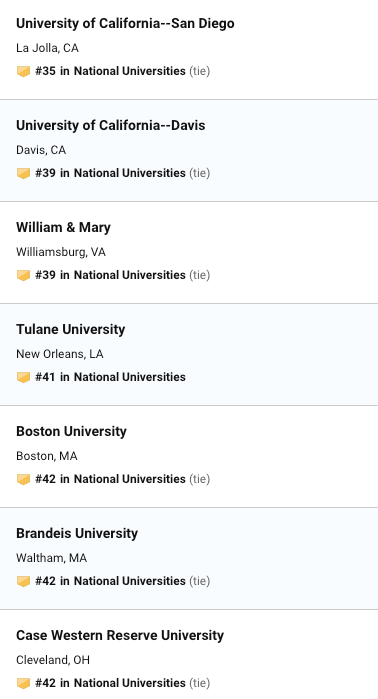Open the William & Mary school link

[63, 227]
